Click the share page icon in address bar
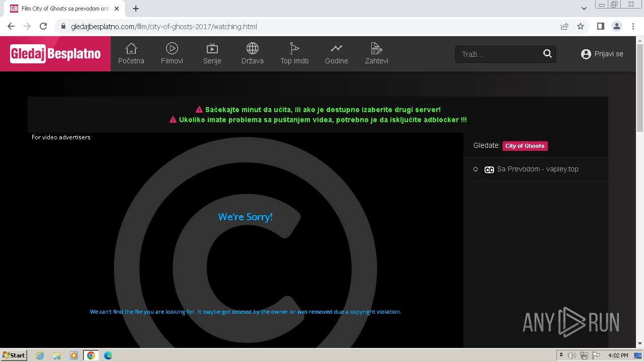 coord(565,27)
